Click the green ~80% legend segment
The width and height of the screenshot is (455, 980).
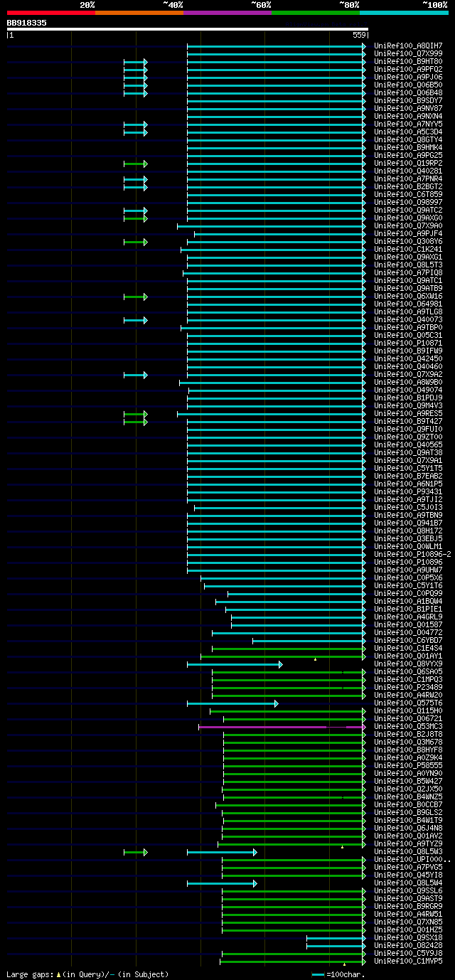pos(315,13)
